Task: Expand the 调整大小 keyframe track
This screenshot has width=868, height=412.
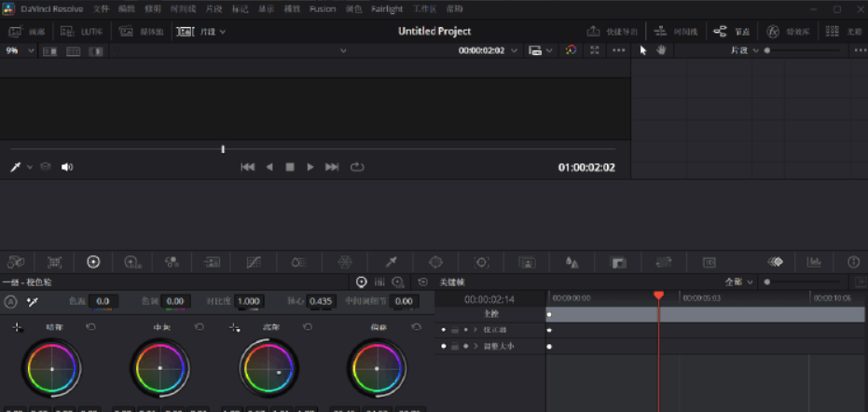Action: coord(475,346)
